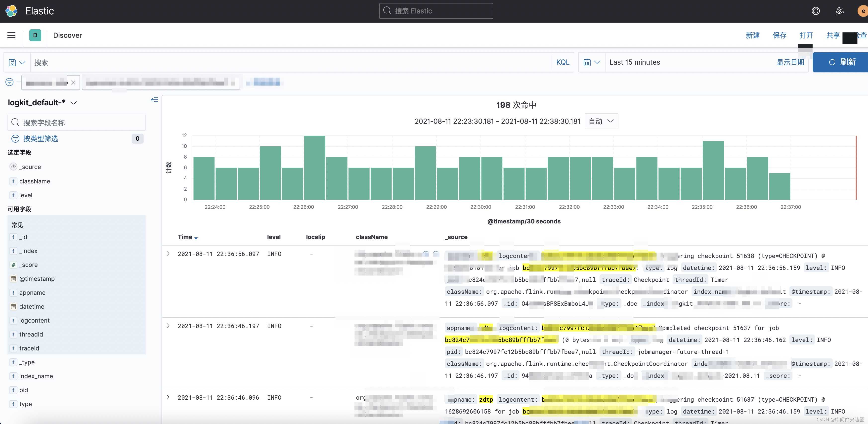
Task: Click the Elastic logo icon
Action: (11, 11)
